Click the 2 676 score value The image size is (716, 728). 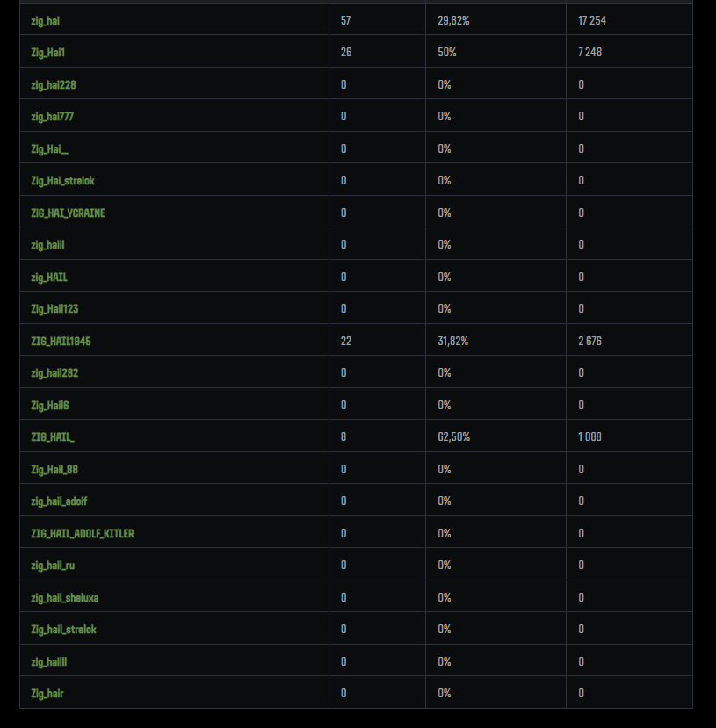[589, 341]
